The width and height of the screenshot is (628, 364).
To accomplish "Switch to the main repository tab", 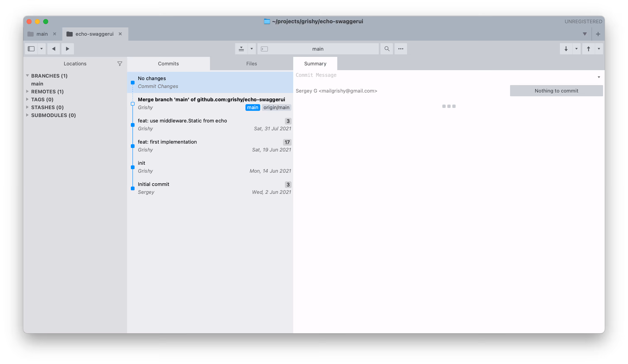I will pyautogui.click(x=42, y=34).
